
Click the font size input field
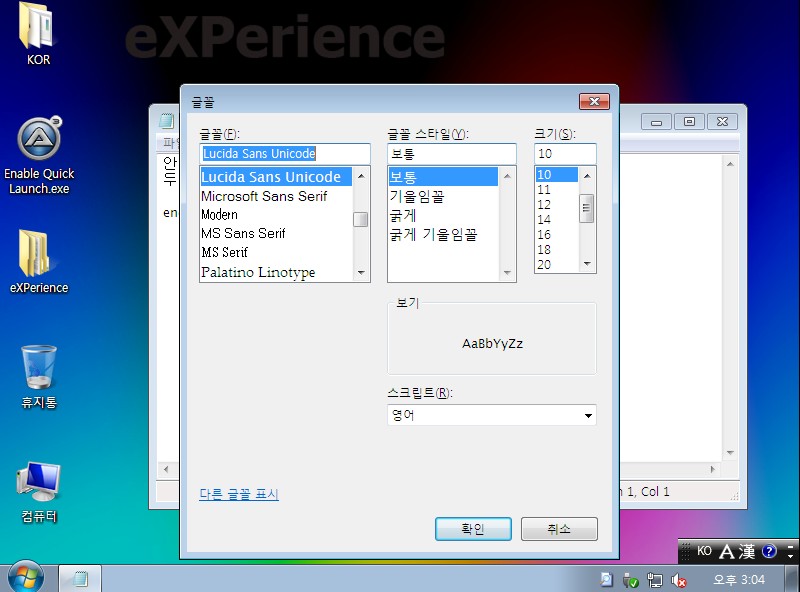tap(565, 154)
